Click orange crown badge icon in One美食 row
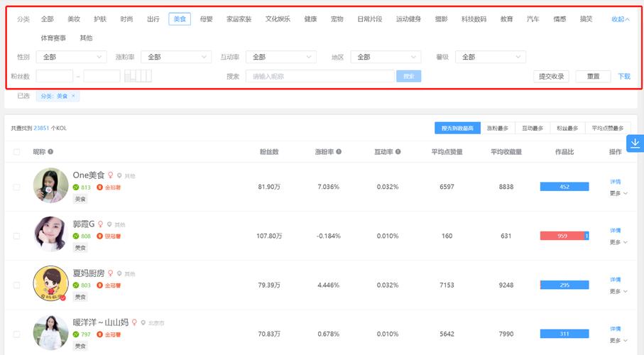 point(100,187)
